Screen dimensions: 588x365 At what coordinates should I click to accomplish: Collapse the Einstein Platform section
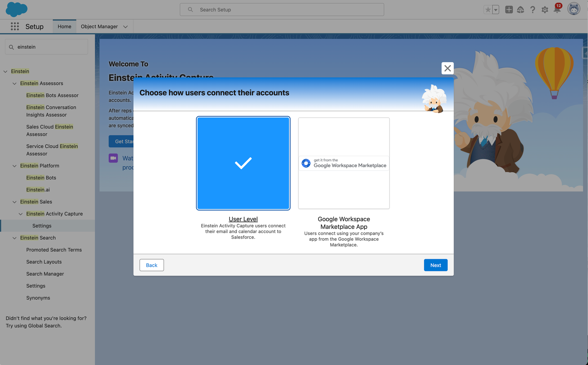pos(15,166)
